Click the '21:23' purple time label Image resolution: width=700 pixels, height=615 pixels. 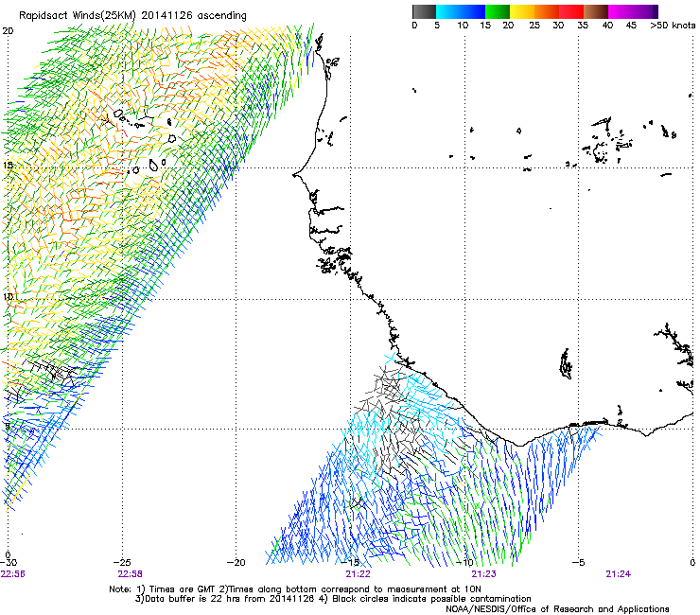pyautogui.click(x=484, y=574)
